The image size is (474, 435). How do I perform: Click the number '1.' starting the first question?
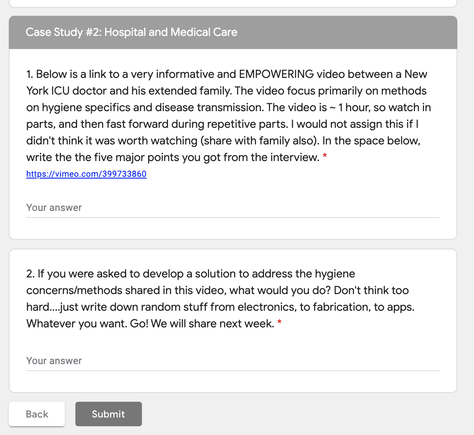point(30,74)
